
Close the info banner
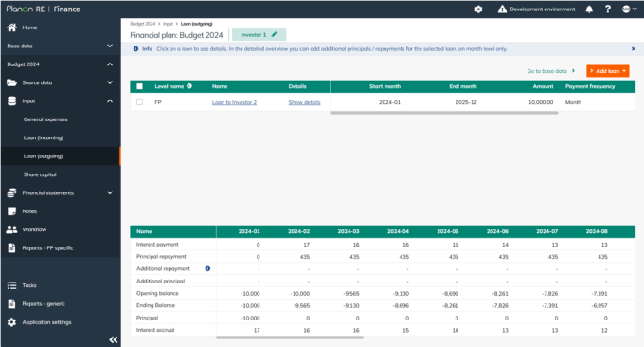click(x=633, y=49)
